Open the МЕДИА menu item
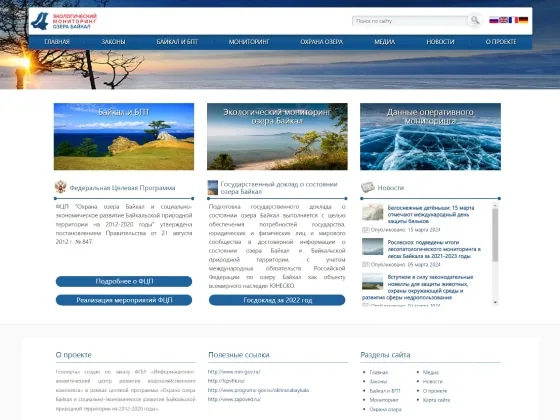This screenshot has height=420, width=560. 384,42
